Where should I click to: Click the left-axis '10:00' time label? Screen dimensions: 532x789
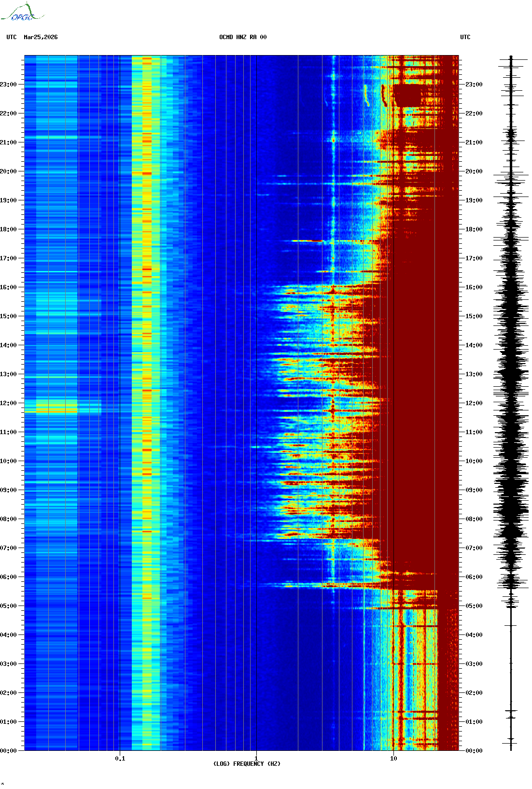(8, 461)
